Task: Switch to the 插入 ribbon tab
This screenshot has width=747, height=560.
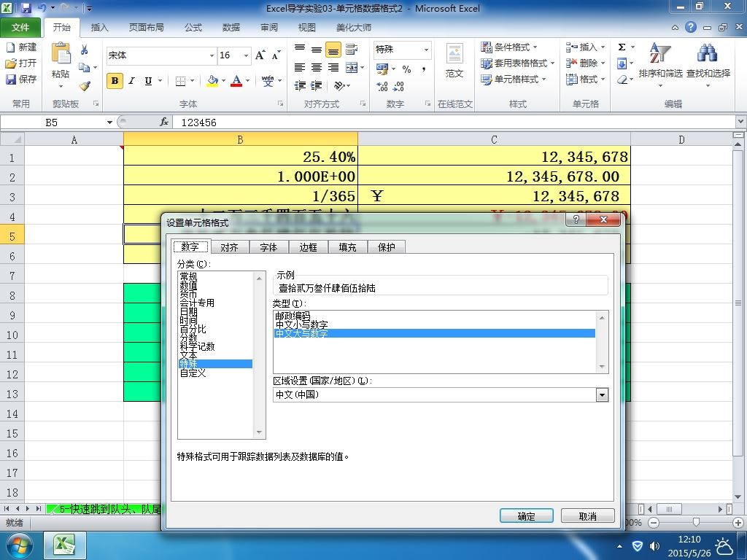Action: tap(99, 27)
